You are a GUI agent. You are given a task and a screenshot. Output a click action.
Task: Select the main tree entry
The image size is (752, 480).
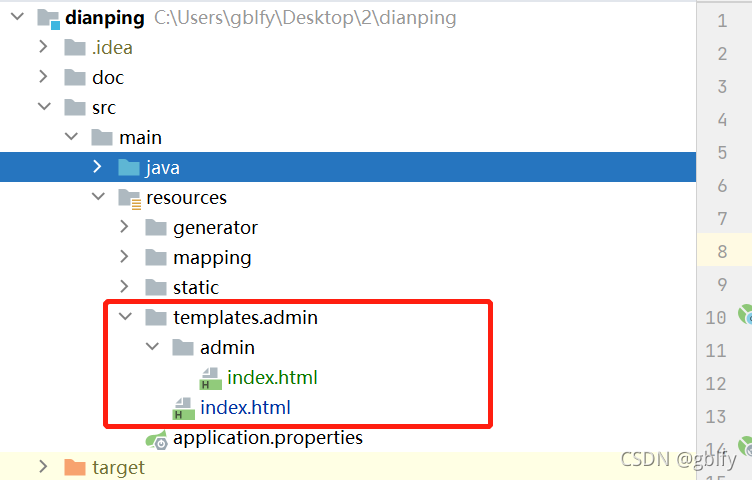pos(141,138)
